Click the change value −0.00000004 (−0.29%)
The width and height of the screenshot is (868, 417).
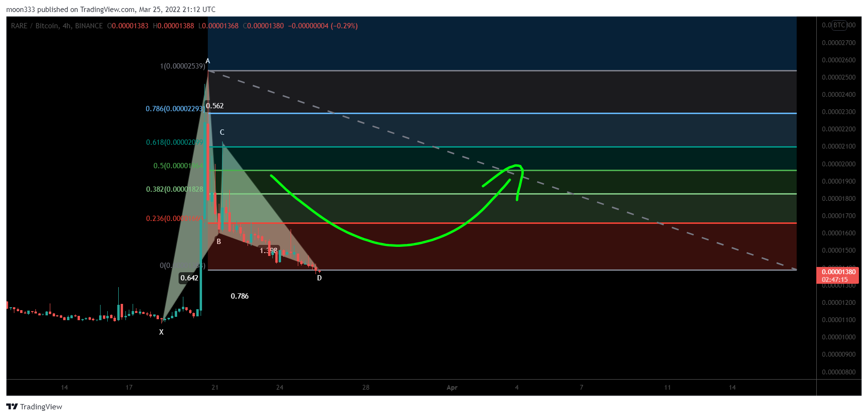click(323, 26)
